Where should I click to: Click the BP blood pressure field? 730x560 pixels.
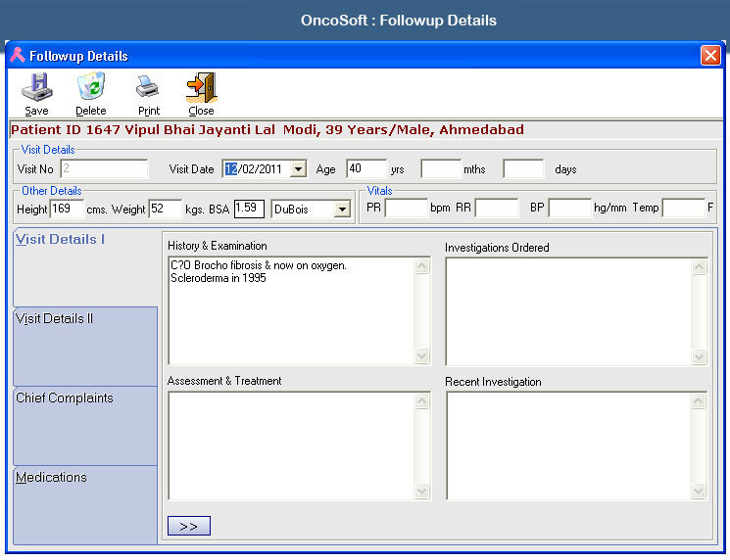(570, 208)
